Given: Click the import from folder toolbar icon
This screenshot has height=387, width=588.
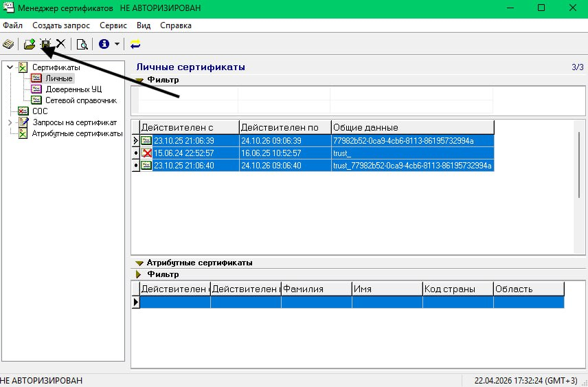Looking at the screenshot, I should pos(30,45).
